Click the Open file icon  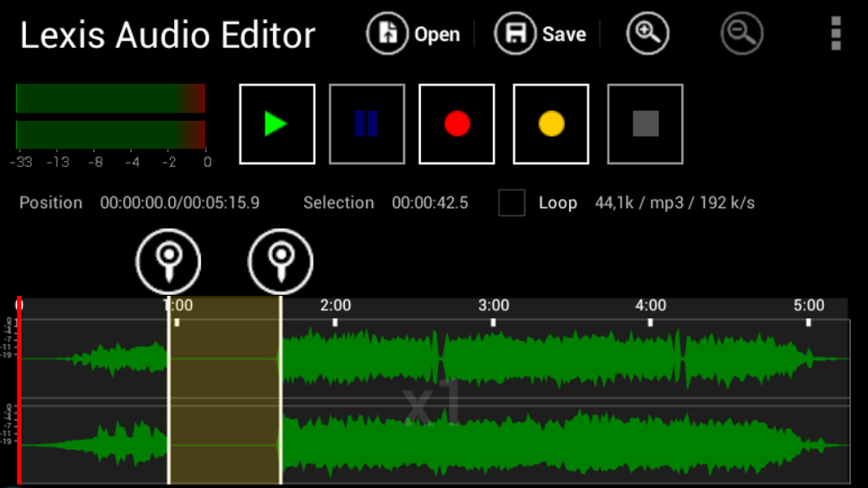[387, 33]
